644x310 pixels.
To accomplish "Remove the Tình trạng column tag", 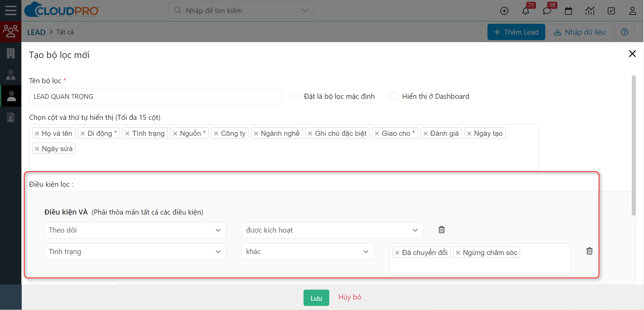I will tap(127, 133).
